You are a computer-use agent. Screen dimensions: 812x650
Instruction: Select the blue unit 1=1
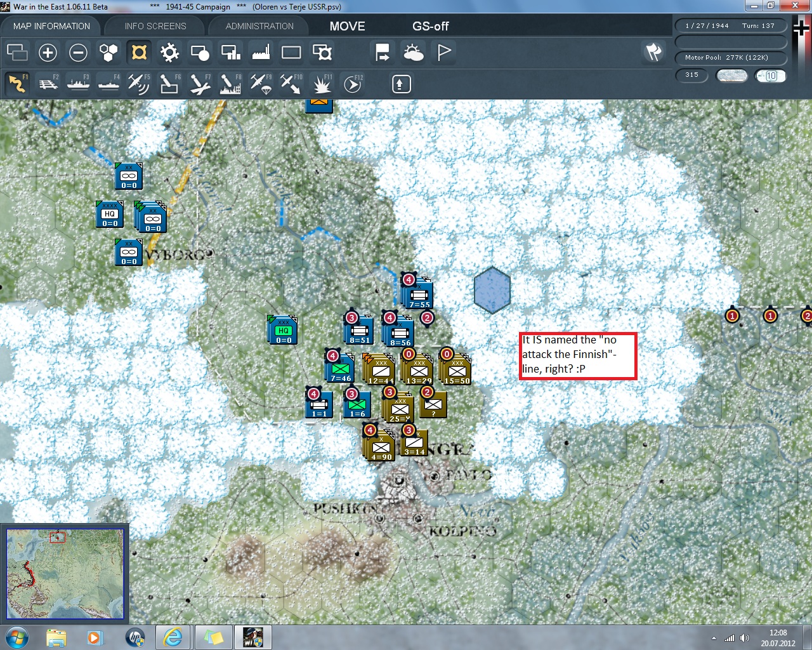pos(319,404)
